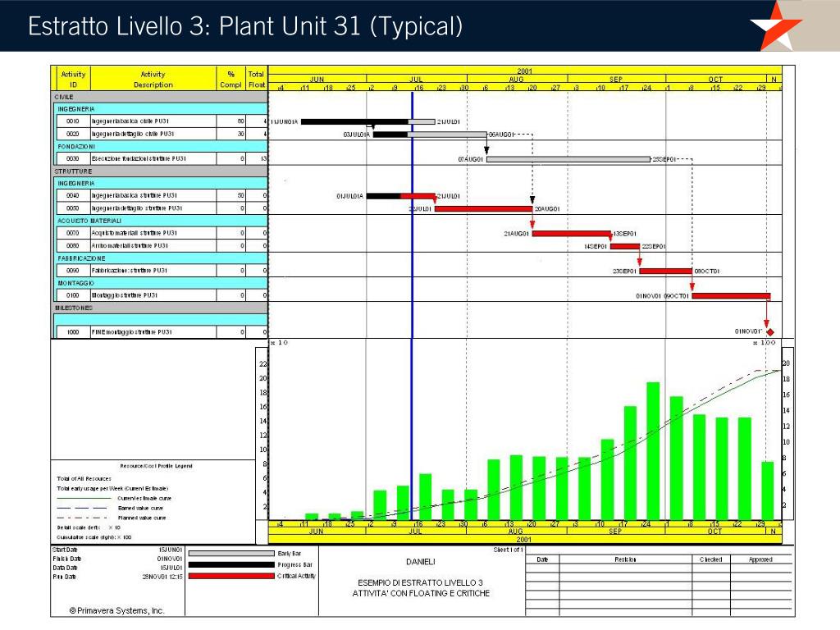The height and width of the screenshot is (630, 840).
Task: Select activity row 0030 Esecuzione fondazioni
Action: tap(162, 158)
